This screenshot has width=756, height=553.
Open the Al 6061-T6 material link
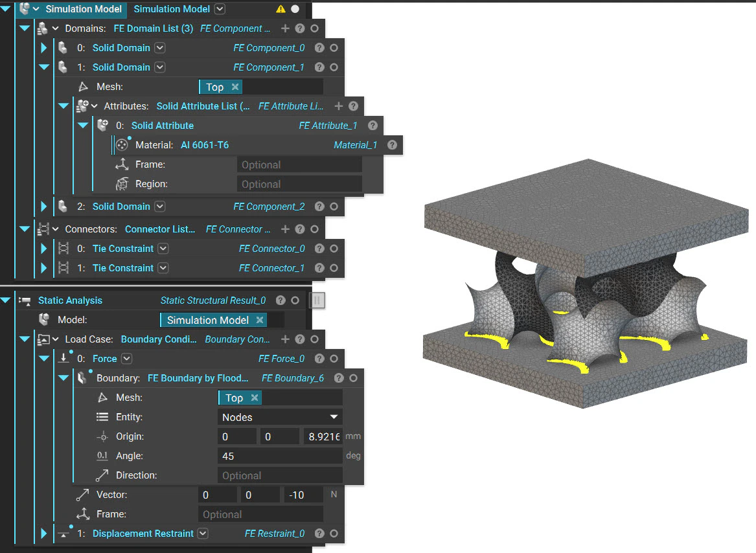tap(205, 145)
